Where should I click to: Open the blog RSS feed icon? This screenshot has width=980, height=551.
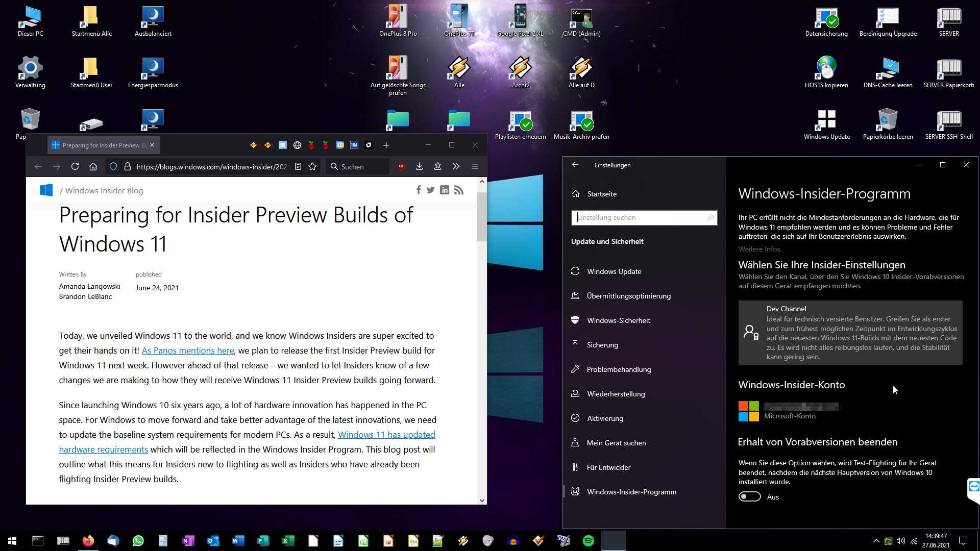(x=459, y=190)
